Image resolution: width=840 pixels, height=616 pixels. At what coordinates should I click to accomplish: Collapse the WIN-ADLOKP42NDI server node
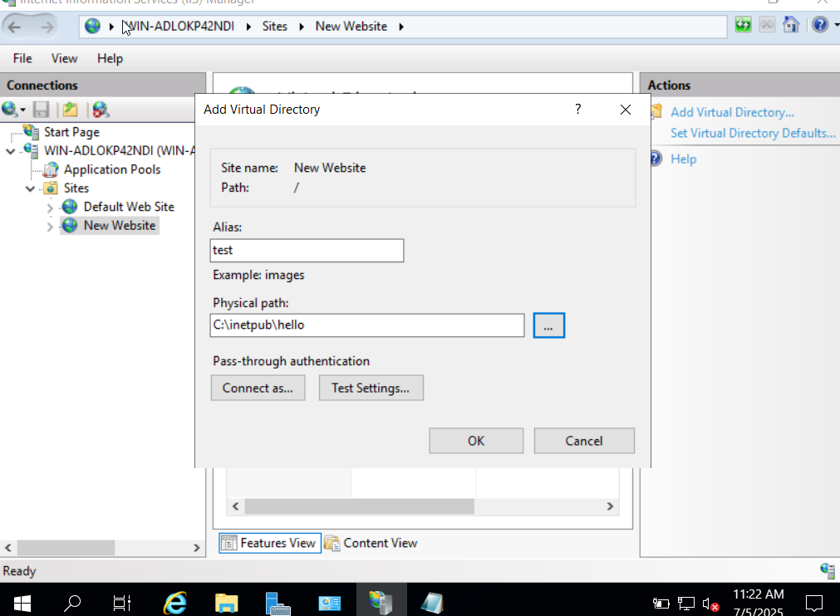tap(10, 151)
